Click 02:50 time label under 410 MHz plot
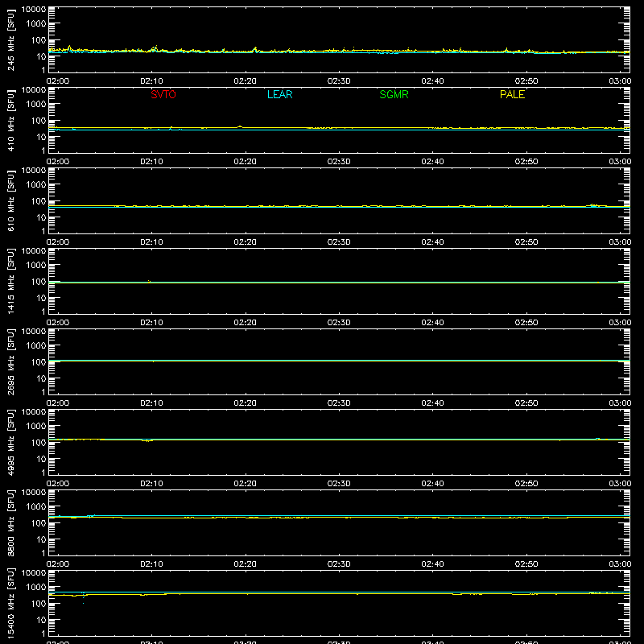 [x=526, y=162]
